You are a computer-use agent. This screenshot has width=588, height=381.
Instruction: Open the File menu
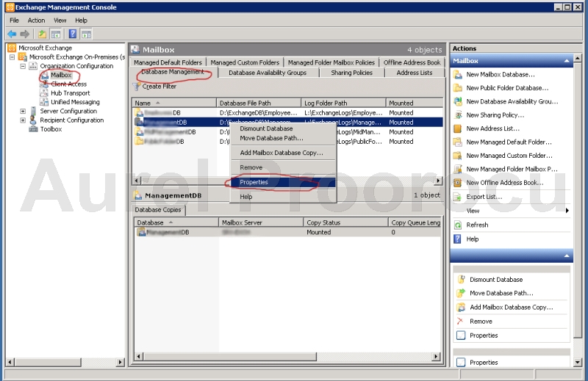tap(14, 21)
